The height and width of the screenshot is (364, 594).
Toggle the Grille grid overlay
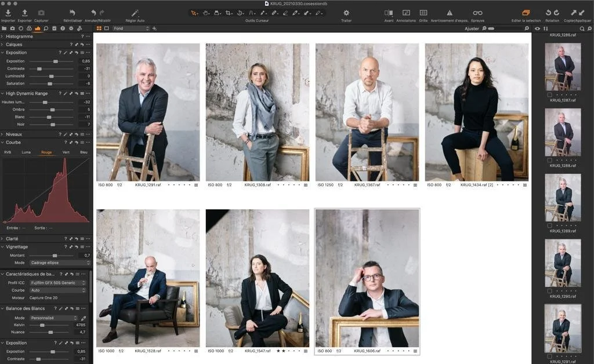coord(423,13)
